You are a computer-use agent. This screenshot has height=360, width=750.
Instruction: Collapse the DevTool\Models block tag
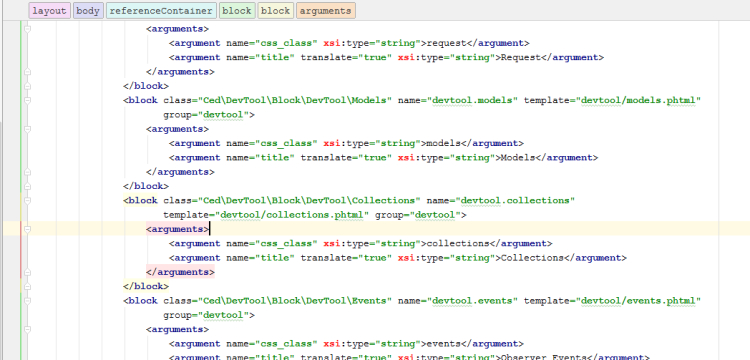[x=27, y=100]
